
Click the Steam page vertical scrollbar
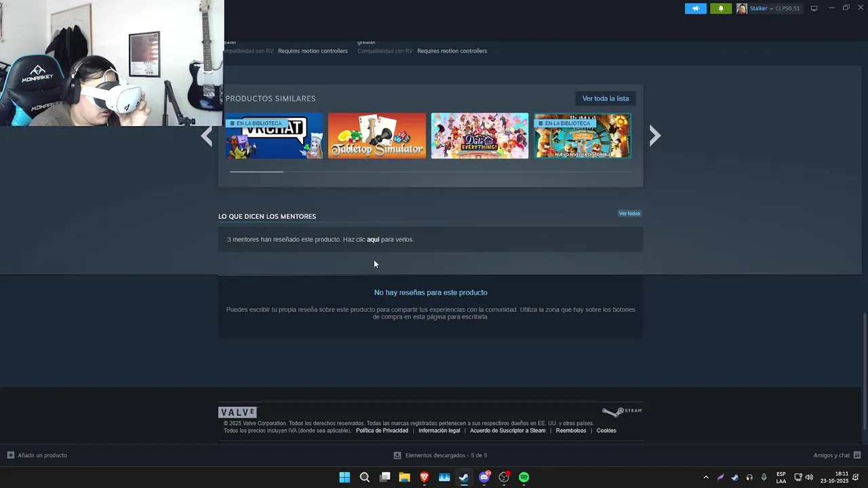pyautogui.click(x=864, y=371)
